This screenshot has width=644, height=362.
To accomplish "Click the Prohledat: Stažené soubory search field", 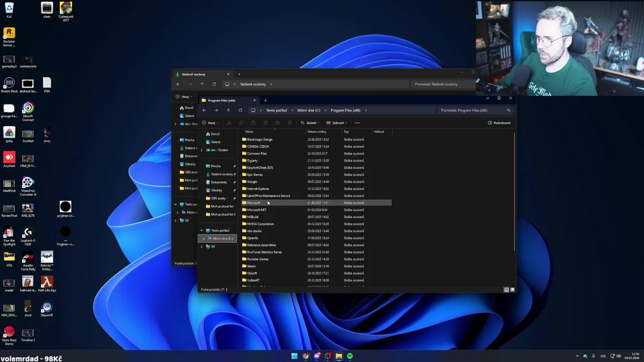I will (443, 84).
